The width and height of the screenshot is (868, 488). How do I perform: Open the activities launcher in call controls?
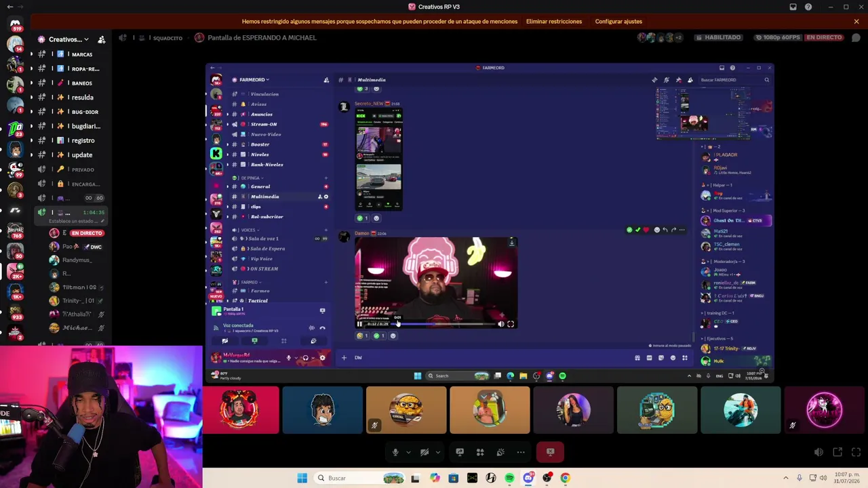point(480,452)
